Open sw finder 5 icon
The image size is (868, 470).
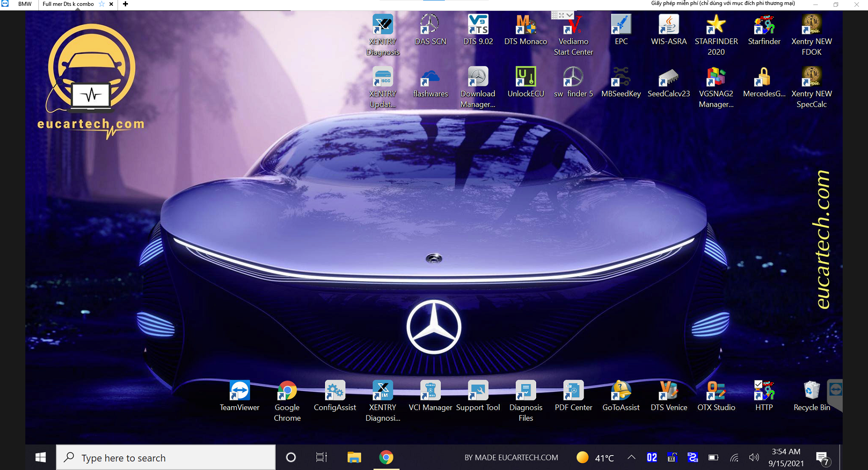pyautogui.click(x=573, y=82)
